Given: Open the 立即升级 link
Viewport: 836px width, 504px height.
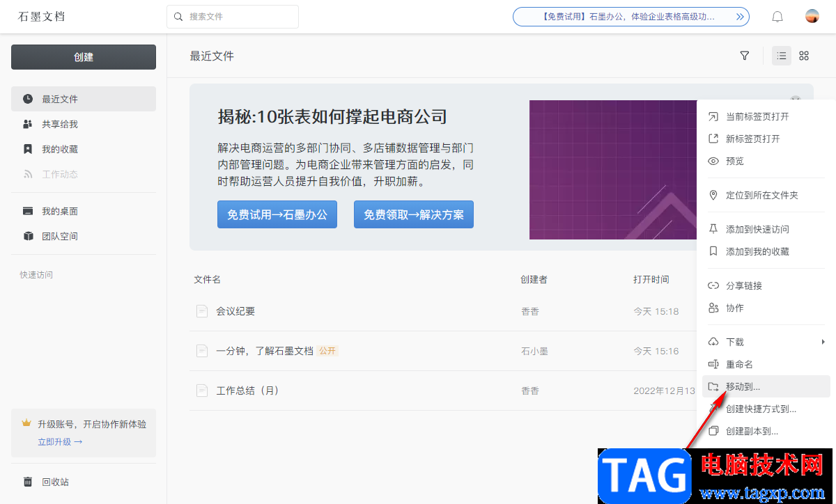Looking at the screenshot, I should coord(60,441).
